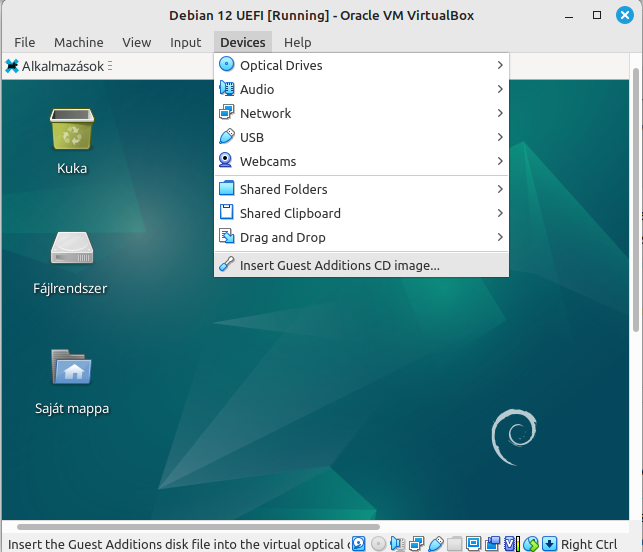The width and height of the screenshot is (643, 552).
Task: Click the keyboard capture arrow icon beside Right Ctrl
Action: [x=549, y=544]
